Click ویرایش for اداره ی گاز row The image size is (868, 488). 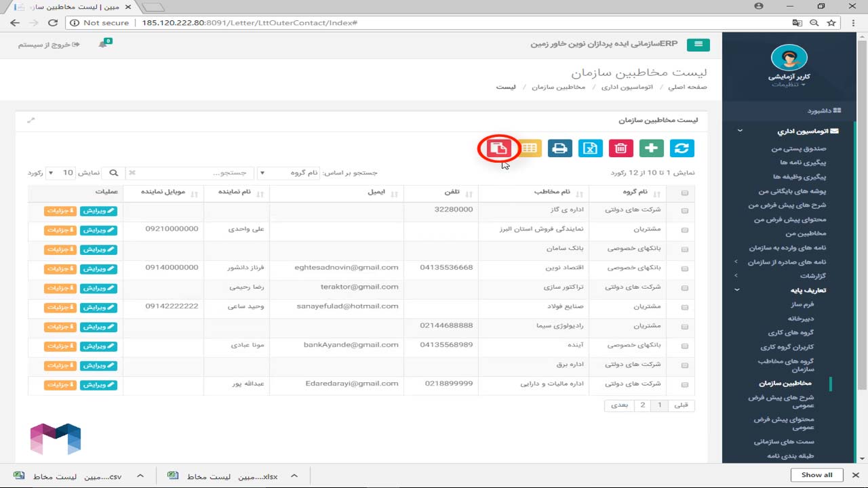coord(98,211)
